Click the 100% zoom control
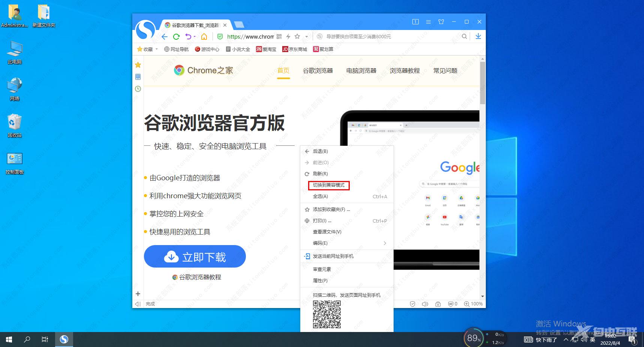 [x=473, y=304]
